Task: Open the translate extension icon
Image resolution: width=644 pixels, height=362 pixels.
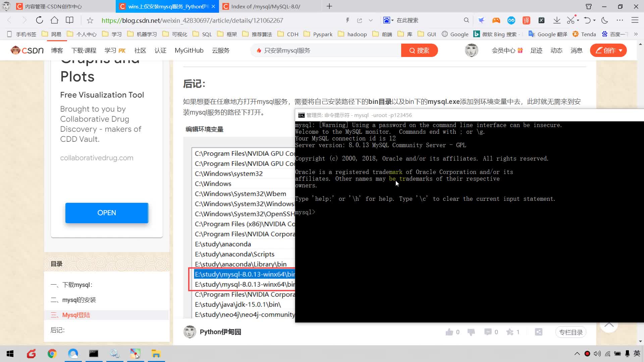Action: click(x=526, y=20)
